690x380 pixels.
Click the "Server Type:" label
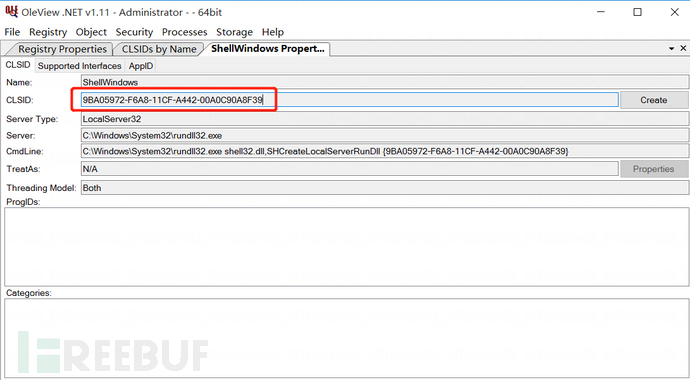point(32,119)
